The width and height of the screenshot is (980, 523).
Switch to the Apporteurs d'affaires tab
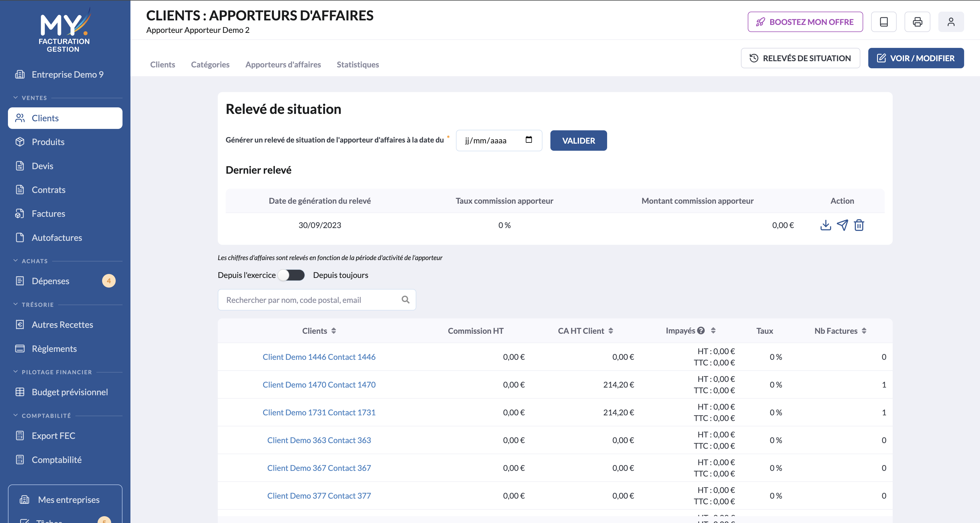[x=283, y=65]
